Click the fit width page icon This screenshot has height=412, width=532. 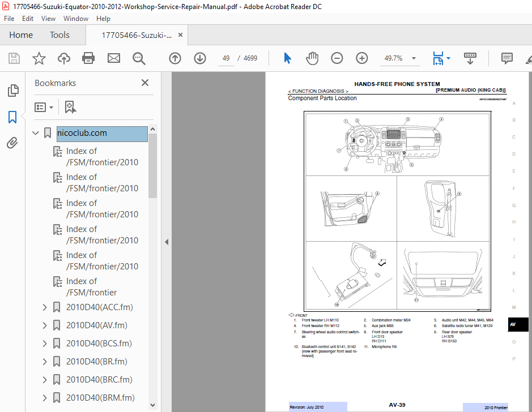point(438,58)
